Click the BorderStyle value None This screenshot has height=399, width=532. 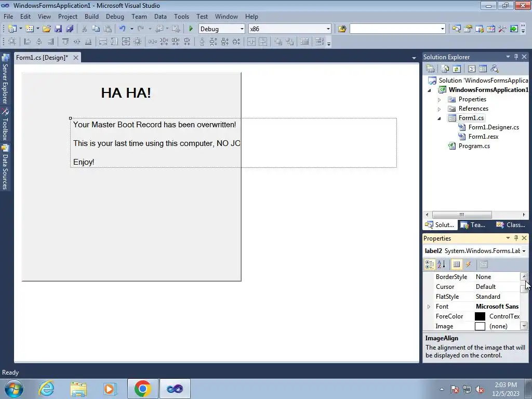[x=483, y=277]
